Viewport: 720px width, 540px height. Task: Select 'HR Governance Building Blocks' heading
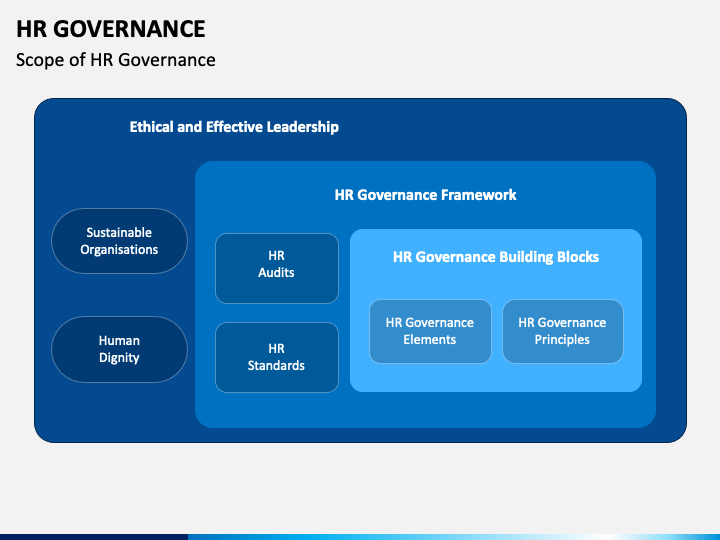pyautogui.click(x=496, y=257)
